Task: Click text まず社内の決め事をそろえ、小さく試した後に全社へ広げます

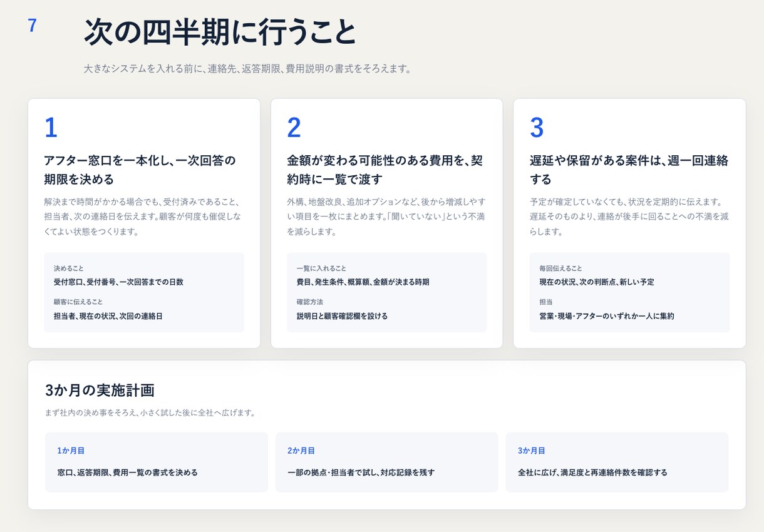Action: pos(150,412)
